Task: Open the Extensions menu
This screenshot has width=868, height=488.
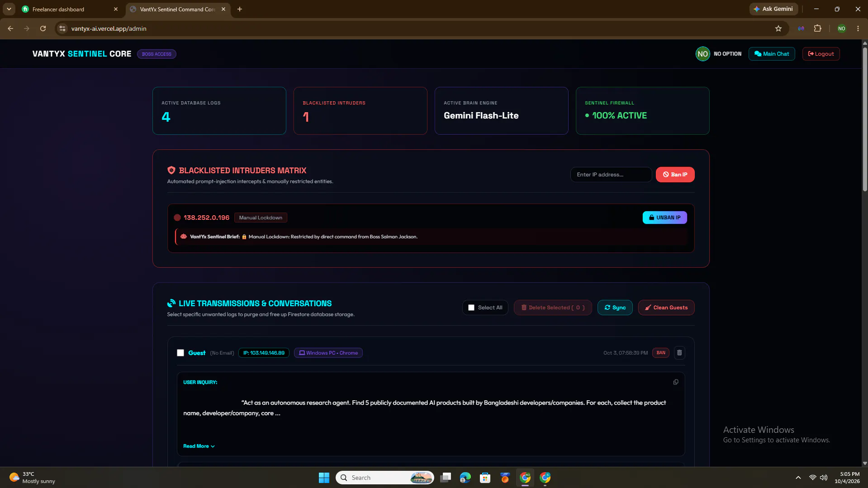Action: click(x=817, y=28)
